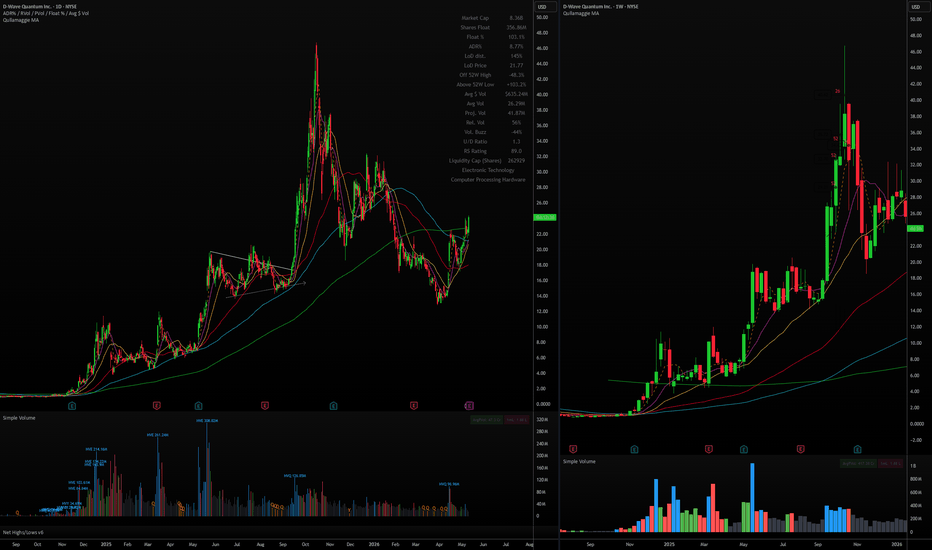Viewport: 932px width, 550px height.
Task: Click the last teal dividend marker on weekly chart
Action: click(857, 449)
